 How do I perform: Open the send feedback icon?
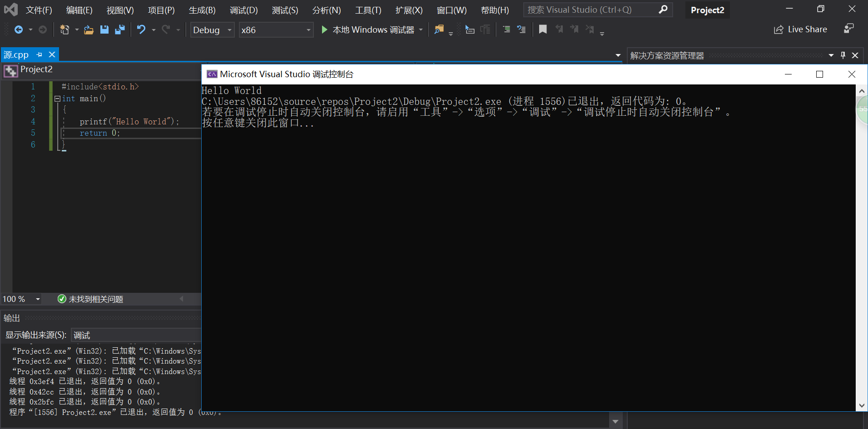tap(848, 29)
